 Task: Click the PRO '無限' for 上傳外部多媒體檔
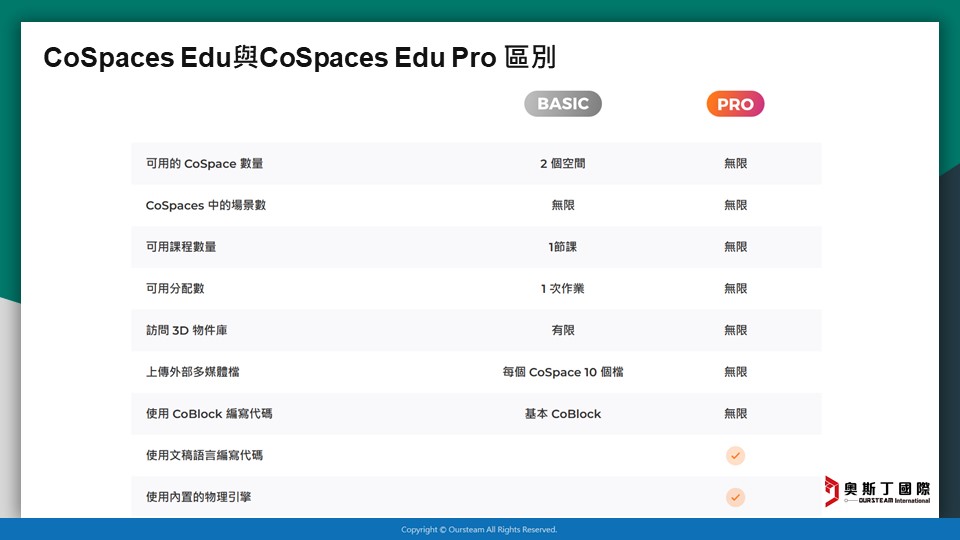click(x=735, y=372)
